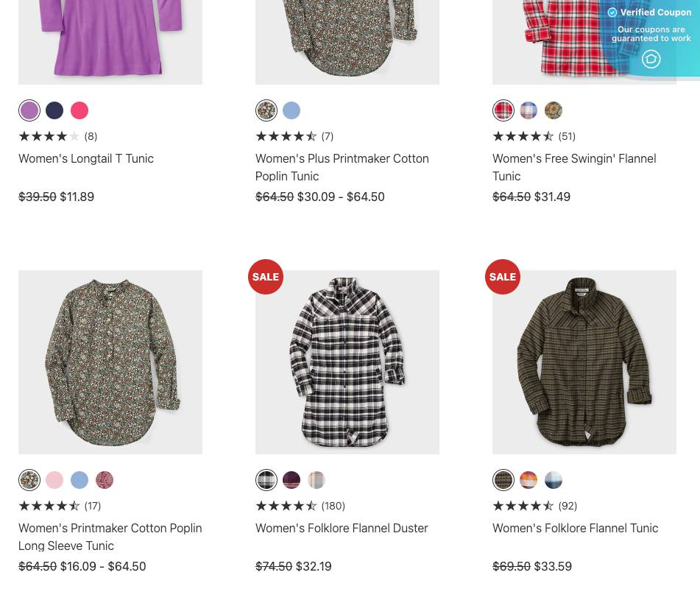
Task: View the 180 reviews for Flannel Duster
Action: (333, 506)
